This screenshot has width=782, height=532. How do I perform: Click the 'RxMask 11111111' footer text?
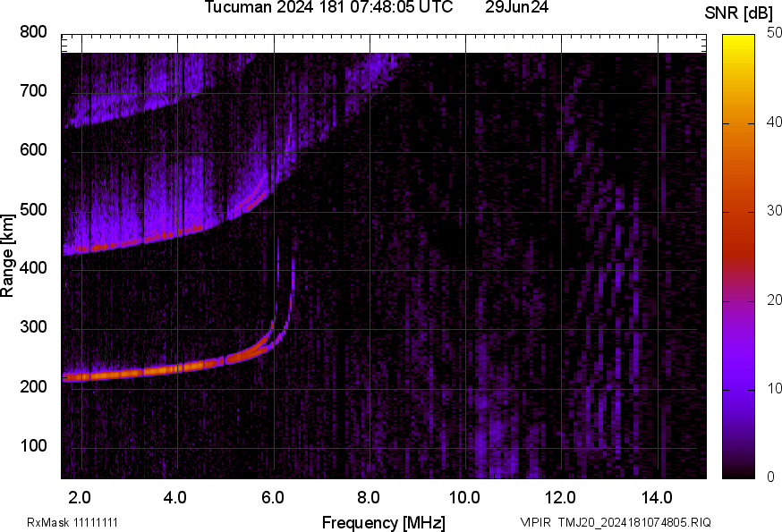pos(72,522)
